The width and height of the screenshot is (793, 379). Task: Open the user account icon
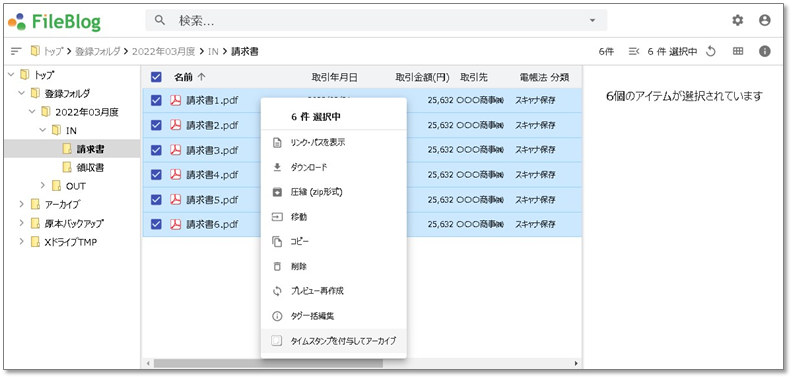click(x=765, y=20)
